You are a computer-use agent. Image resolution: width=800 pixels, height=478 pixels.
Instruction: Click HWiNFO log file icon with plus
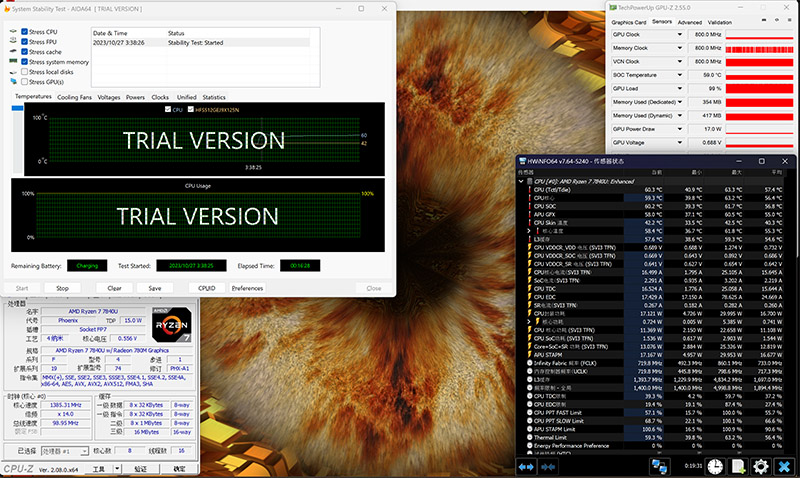pyautogui.click(x=738, y=466)
